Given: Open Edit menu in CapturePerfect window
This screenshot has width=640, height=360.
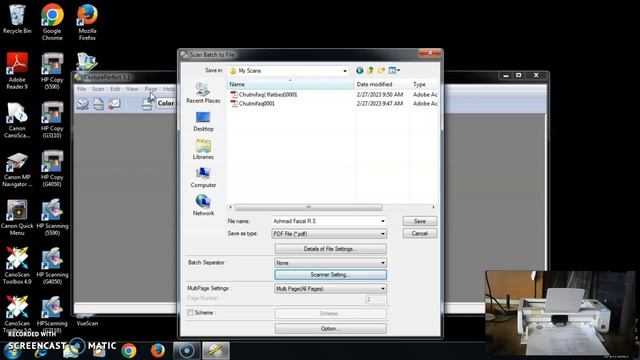Looking at the screenshot, I should pyautogui.click(x=115, y=89).
